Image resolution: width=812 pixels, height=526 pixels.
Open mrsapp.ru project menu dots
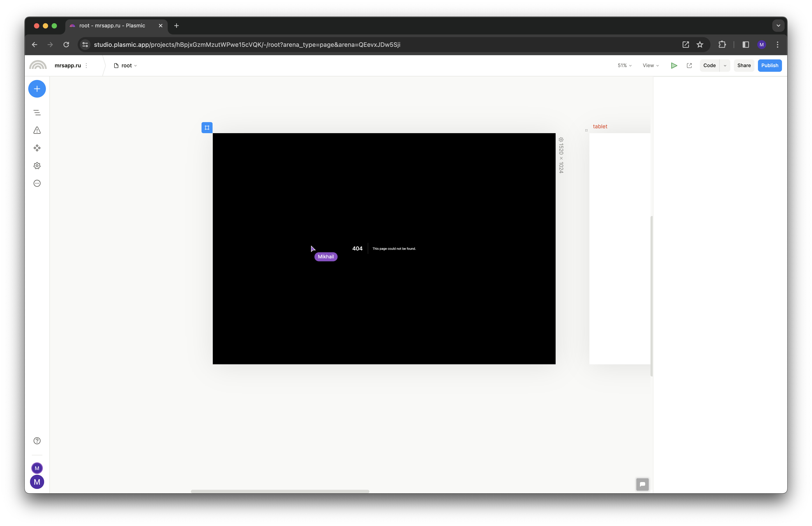86,66
